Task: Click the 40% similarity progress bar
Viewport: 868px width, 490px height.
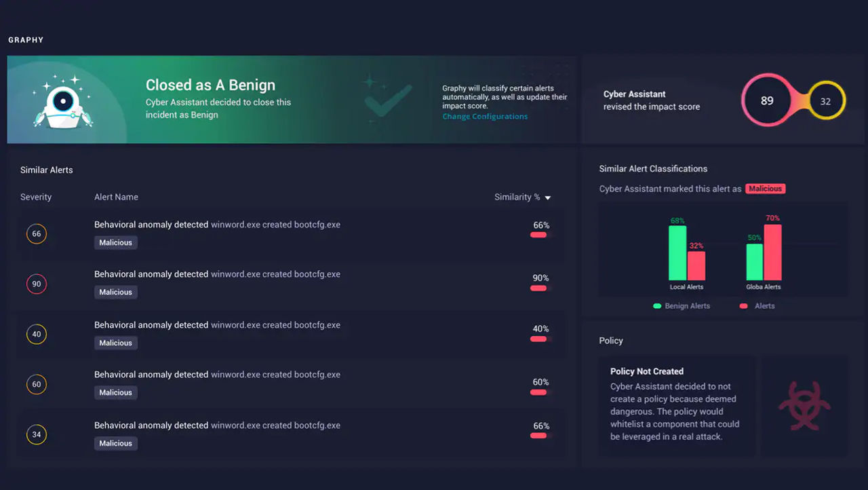Action: pyautogui.click(x=540, y=339)
